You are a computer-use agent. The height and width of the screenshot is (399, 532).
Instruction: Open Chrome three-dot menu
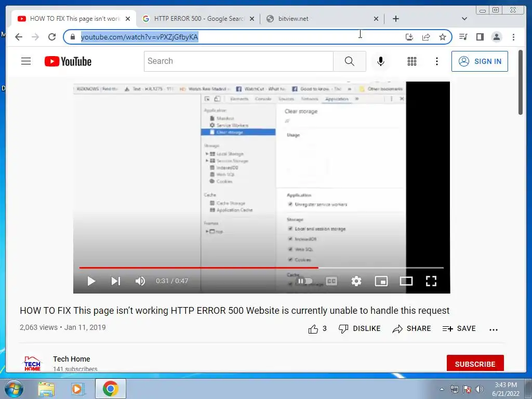513,37
